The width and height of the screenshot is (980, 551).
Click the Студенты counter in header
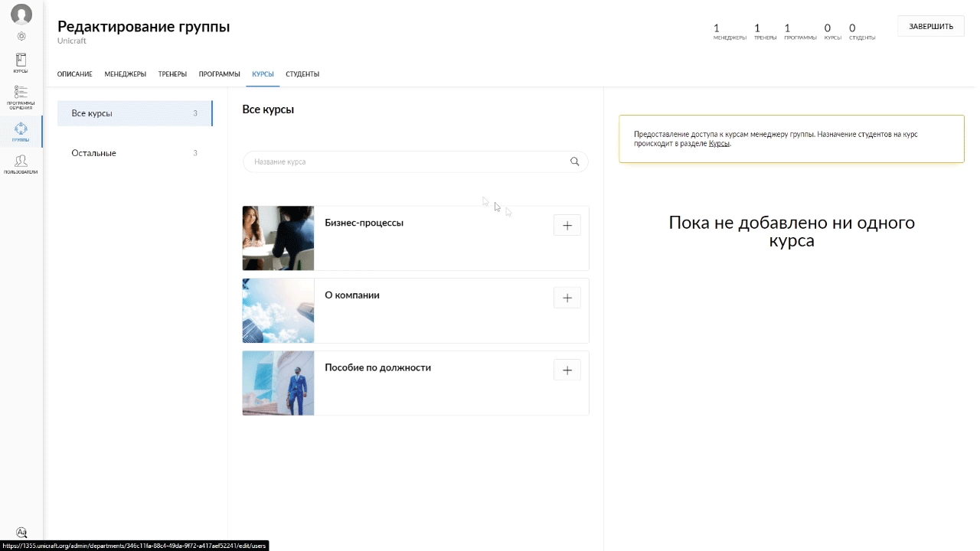tap(862, 31)
